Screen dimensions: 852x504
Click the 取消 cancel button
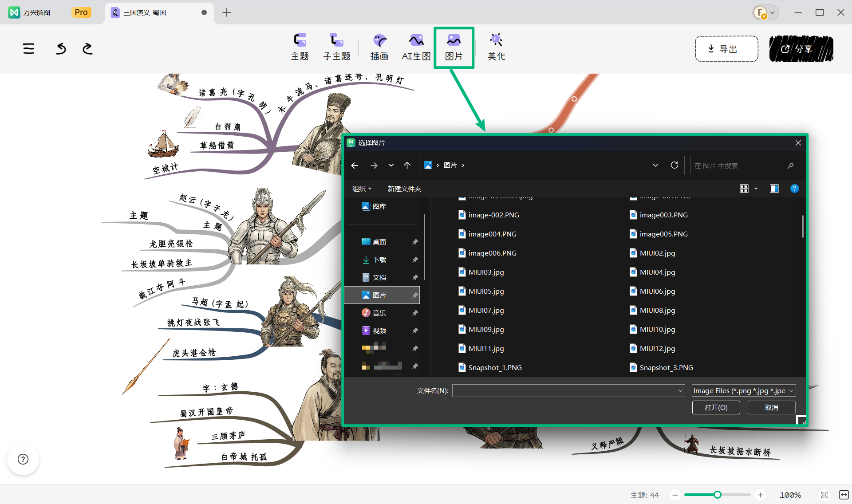(771, 407)
